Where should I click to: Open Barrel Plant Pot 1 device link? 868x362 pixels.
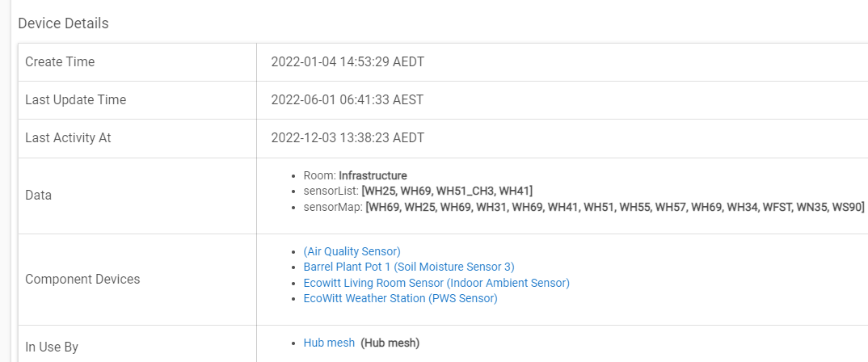[408, 267]
